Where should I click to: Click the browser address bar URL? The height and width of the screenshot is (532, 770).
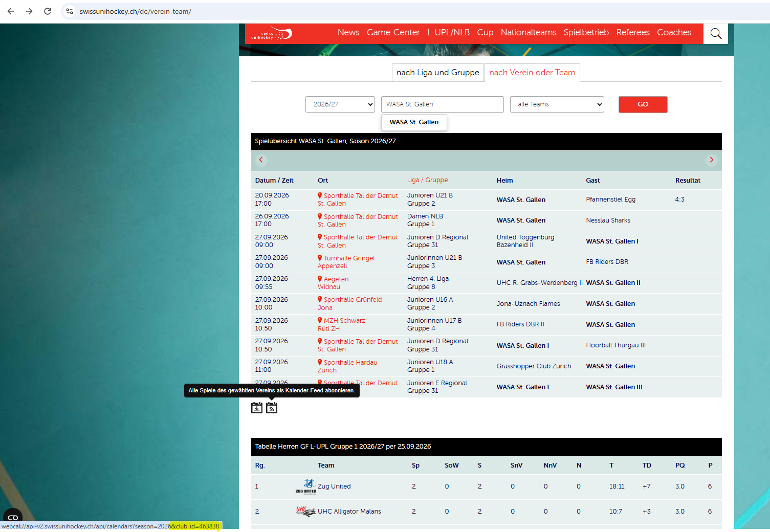click(x=136, y=11)
